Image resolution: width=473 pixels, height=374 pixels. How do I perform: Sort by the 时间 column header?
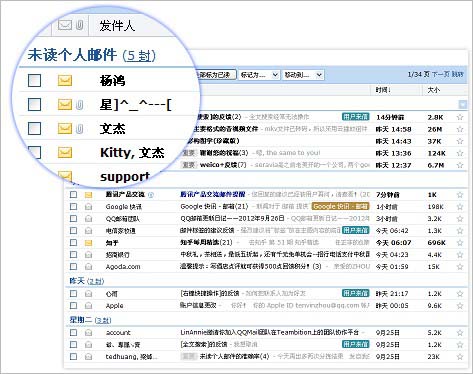pos(383,90)
